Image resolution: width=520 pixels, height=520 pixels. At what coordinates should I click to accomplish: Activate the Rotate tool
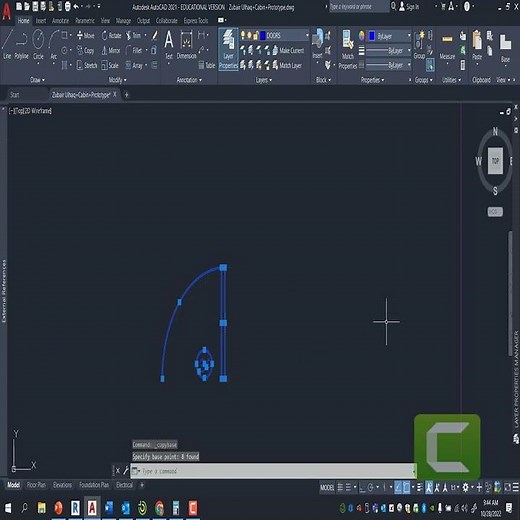click(x=112, y=35)
